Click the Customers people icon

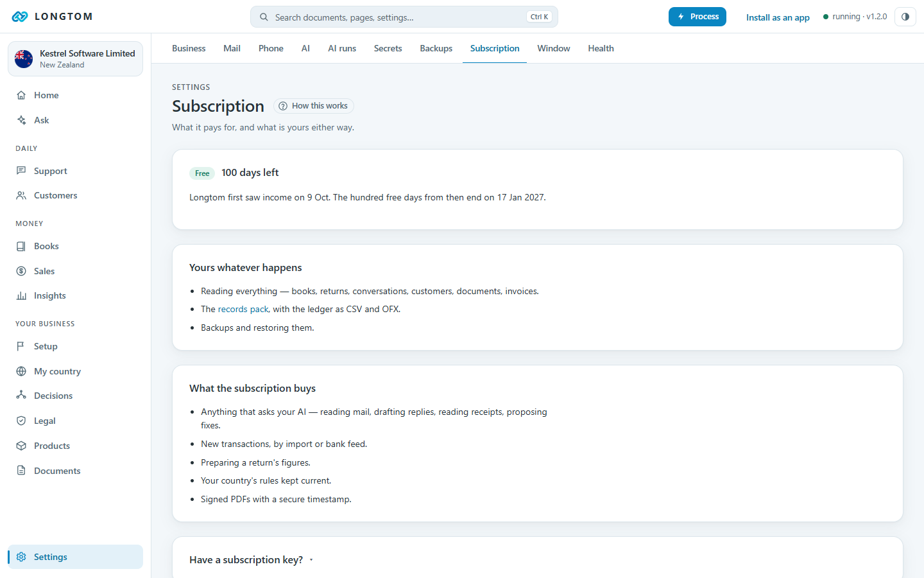coord(21,195)
